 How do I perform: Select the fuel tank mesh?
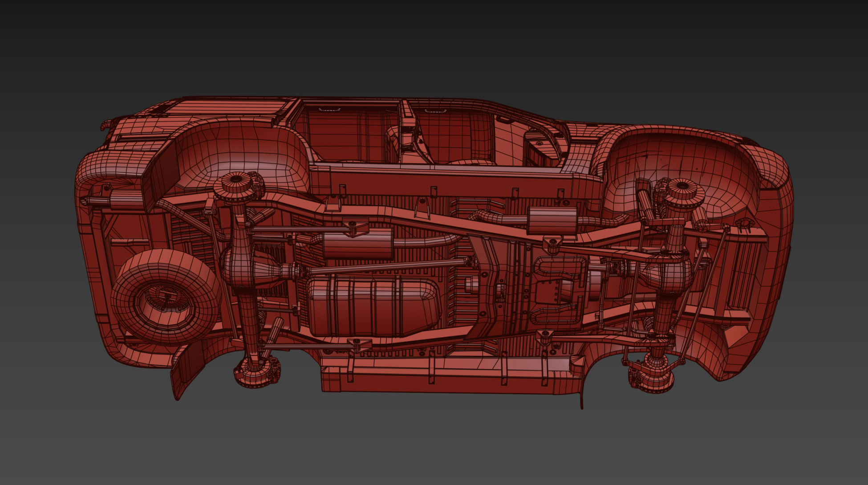click(x=373, y=306)
